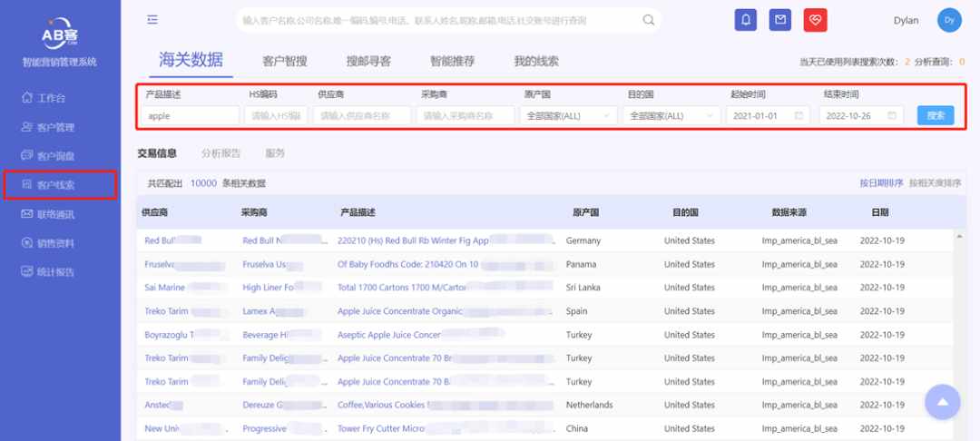
Task: Open 统计报告 in the sidebar
Action: coord(55,272)
